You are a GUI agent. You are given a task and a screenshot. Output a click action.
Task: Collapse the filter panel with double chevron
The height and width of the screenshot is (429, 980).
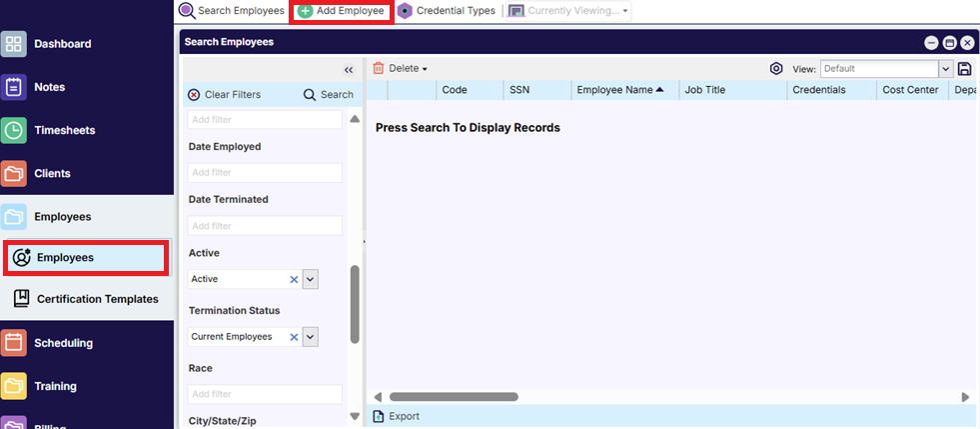[x=349, y=69]
